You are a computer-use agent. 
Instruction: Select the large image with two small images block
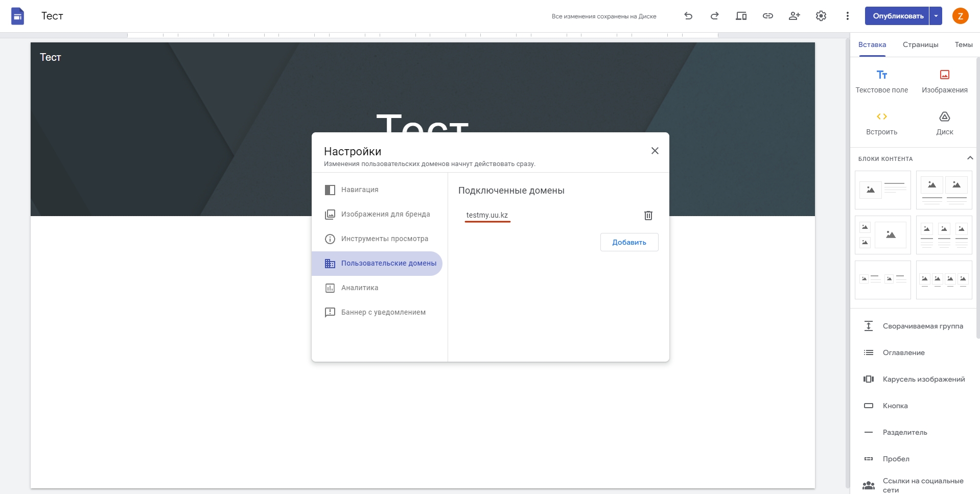(x=883, y=235)
